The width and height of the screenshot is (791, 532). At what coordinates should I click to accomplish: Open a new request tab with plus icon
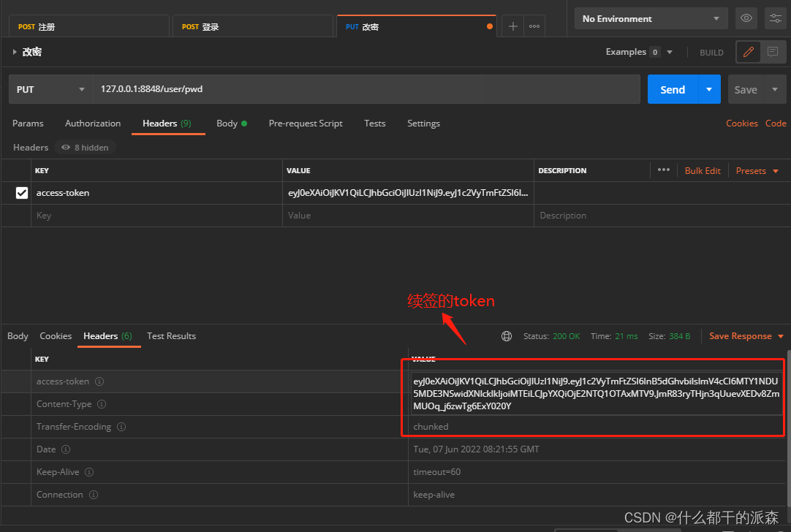[x=512, y=27]
